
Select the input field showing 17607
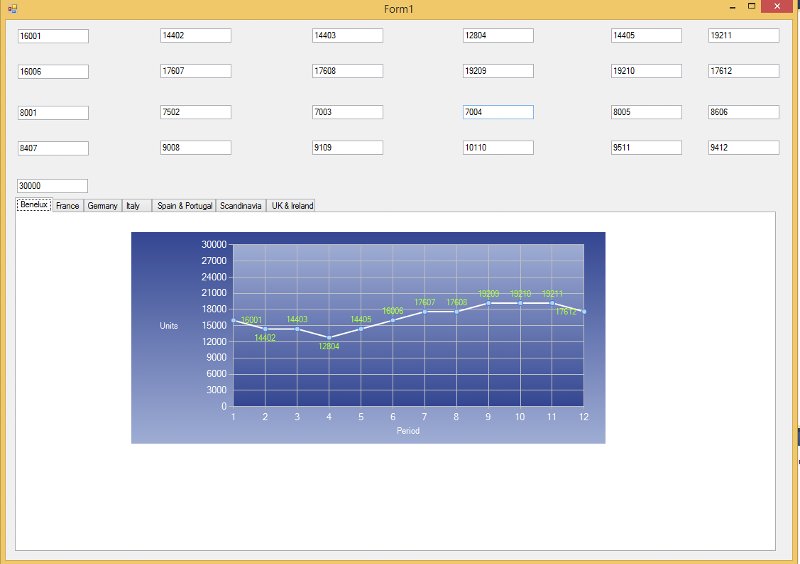[x=195, y=71]
